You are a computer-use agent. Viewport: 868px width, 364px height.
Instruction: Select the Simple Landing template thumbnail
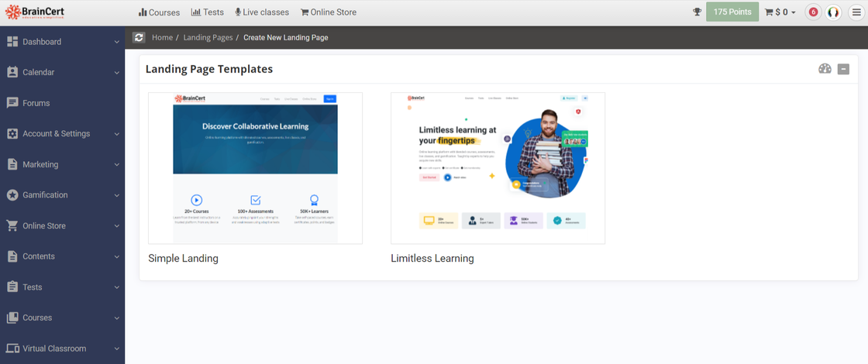[255, 168]
